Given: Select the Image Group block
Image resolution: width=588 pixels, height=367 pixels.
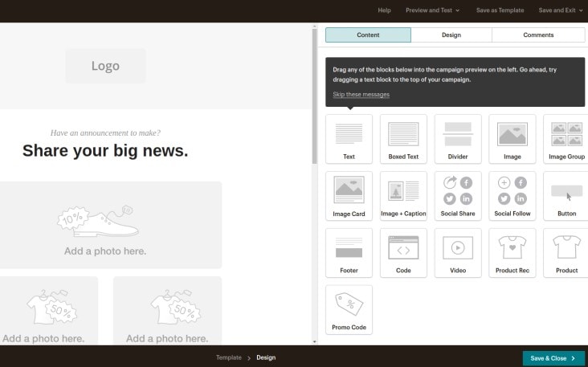Looking at the screenshot, I should (566, 138).
